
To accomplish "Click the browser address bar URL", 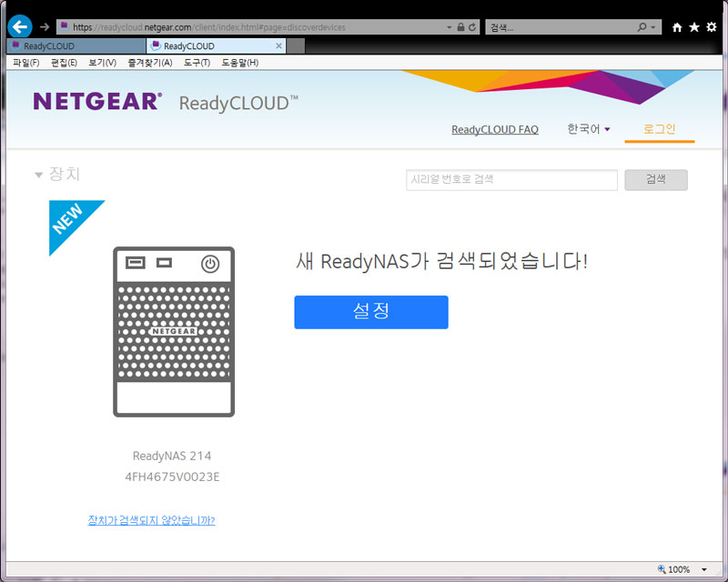I will [251, 27].
